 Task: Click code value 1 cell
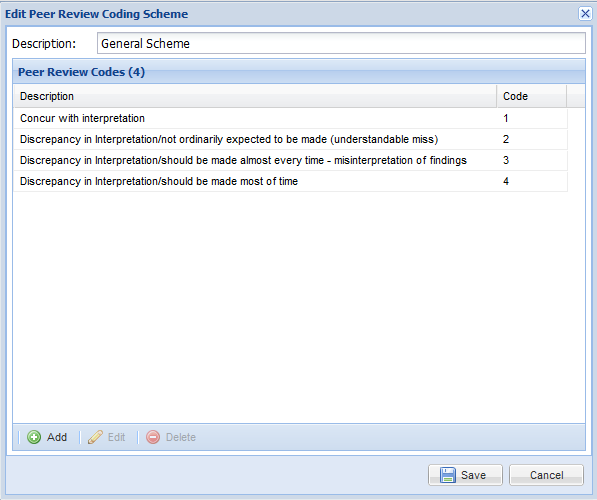coord(532,118)
